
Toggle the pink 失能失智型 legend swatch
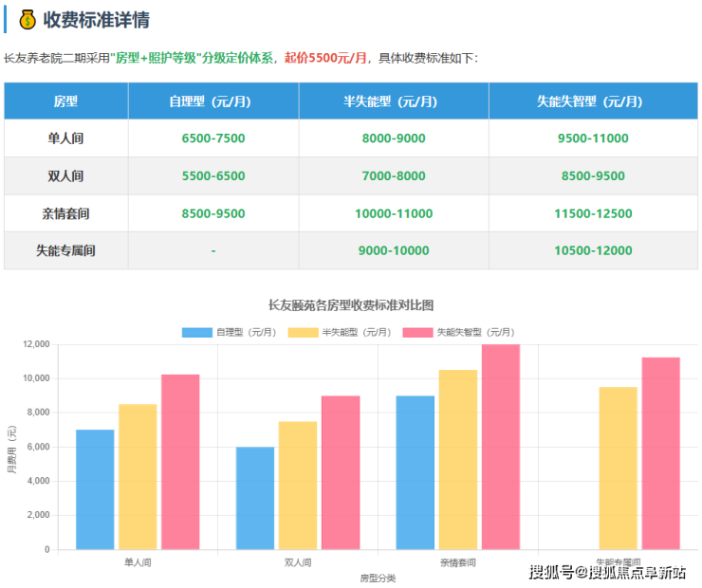click(x=417, y=333)
